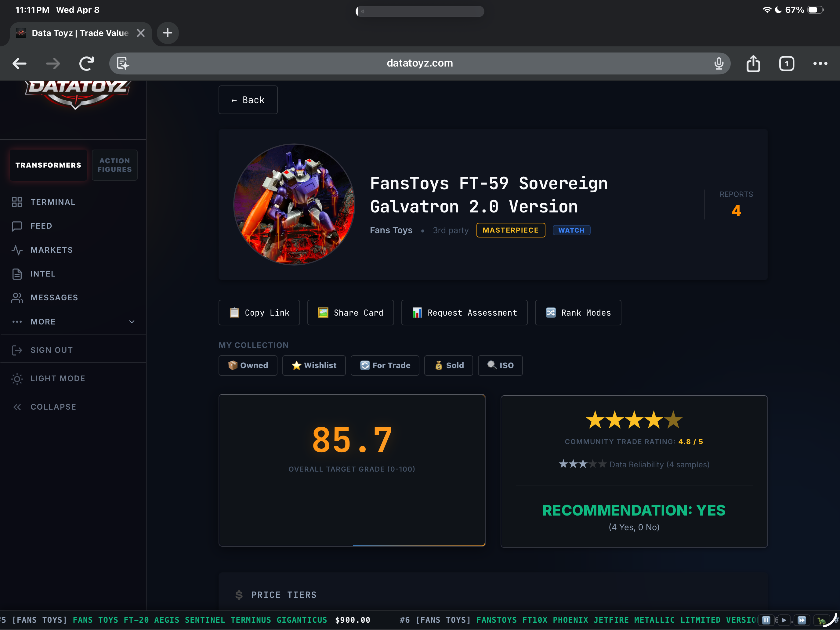Click the sun icon for Light Mode

tap(17, 378)
